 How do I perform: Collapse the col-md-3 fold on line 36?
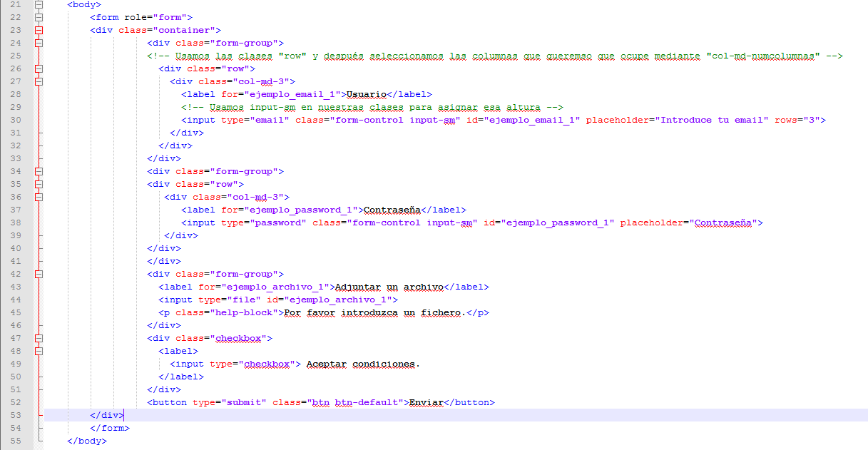click(x=39, y=197)
